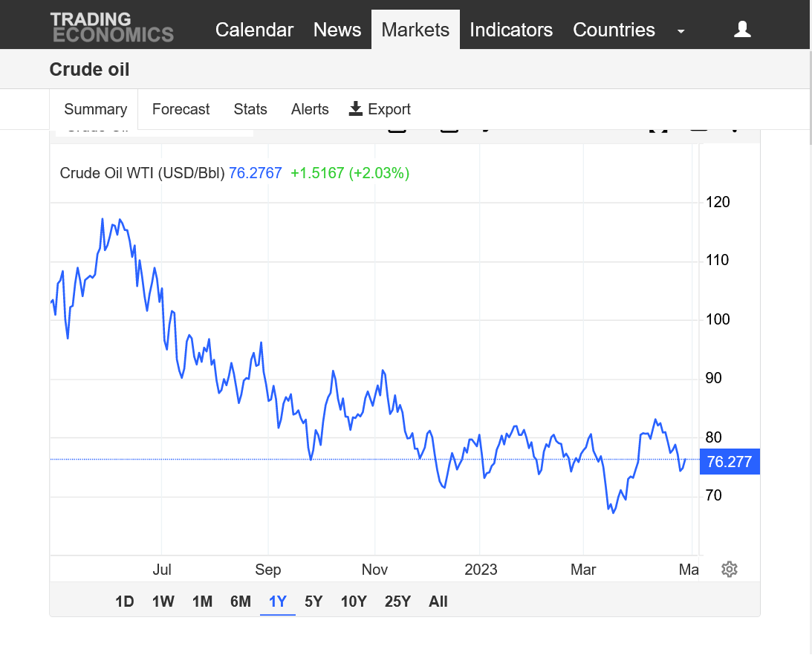This screenshot has height=655, width=812.
Task: Click the Export download icon
Action: tap(356, 108)
